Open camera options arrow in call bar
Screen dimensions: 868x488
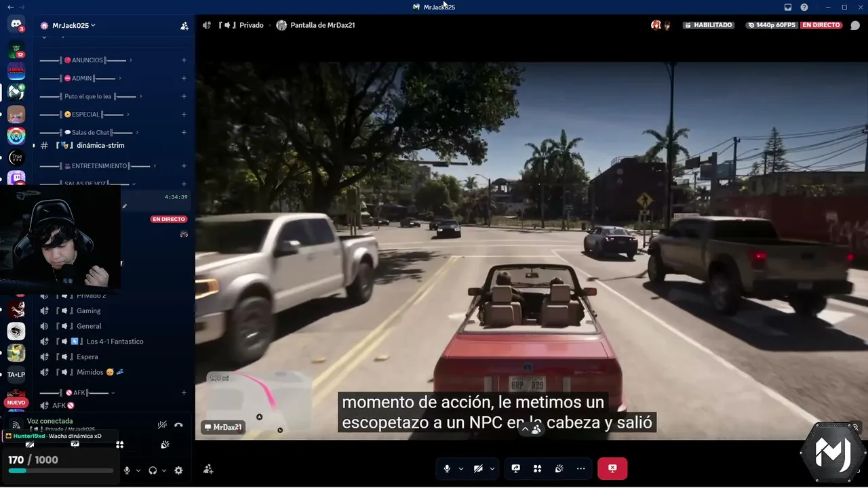(x=492, y=468)
